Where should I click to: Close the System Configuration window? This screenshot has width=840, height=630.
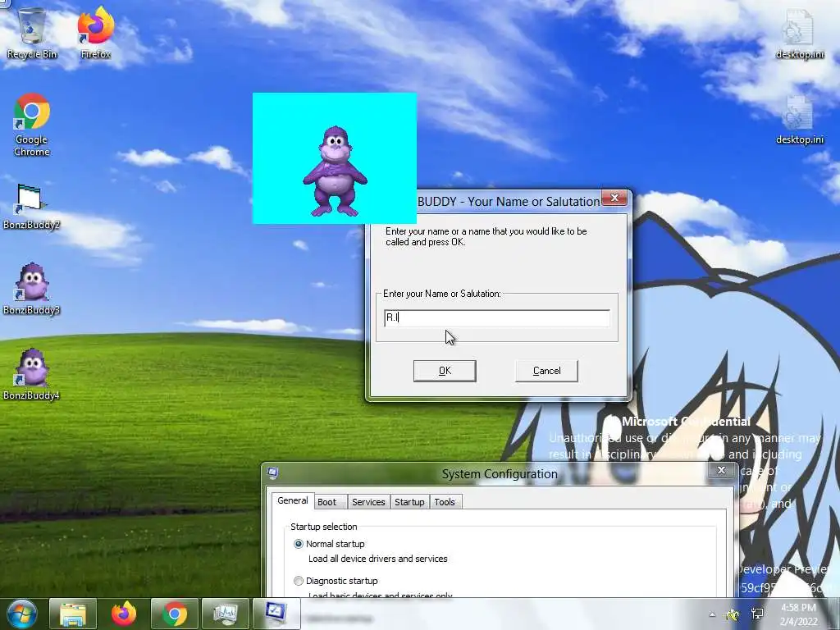(x=721, y=470)
